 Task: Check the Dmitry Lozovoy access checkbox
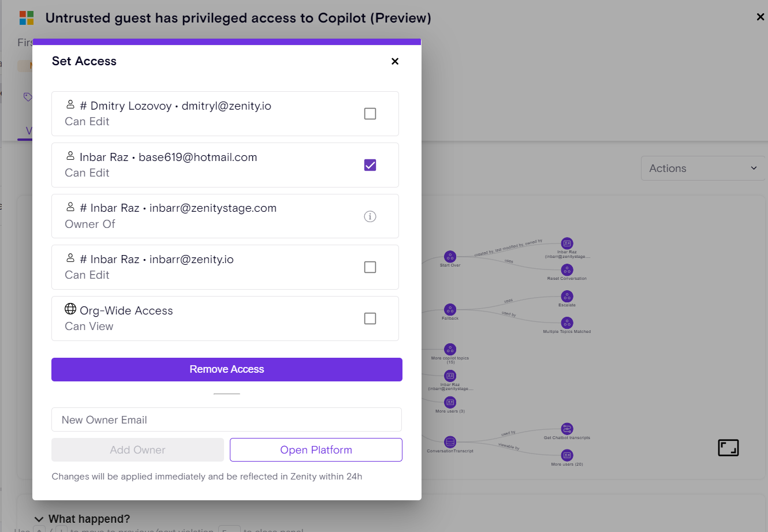tap(370, 114)
